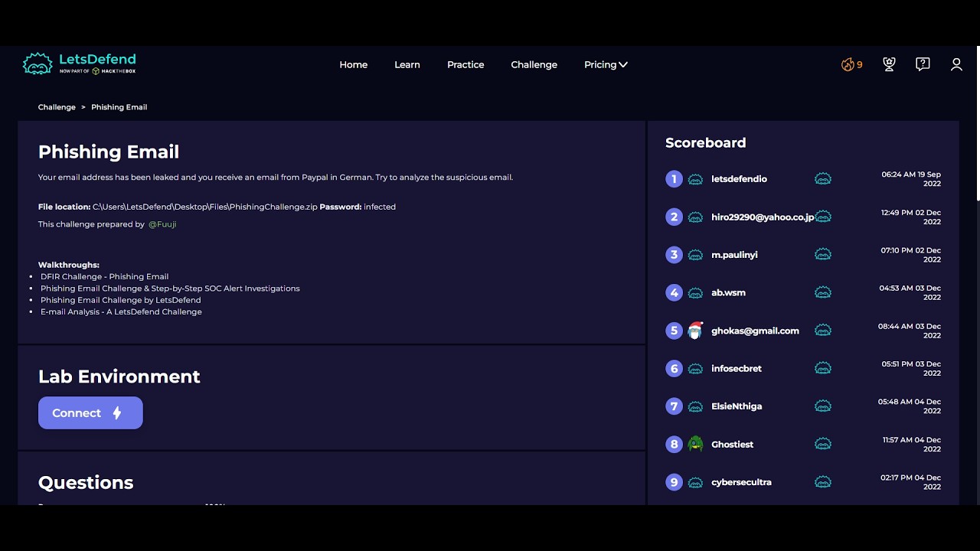Click the 11:57 AM 04 Dec 2022 timestamp
980x551 pixels.
coord(911,445)
